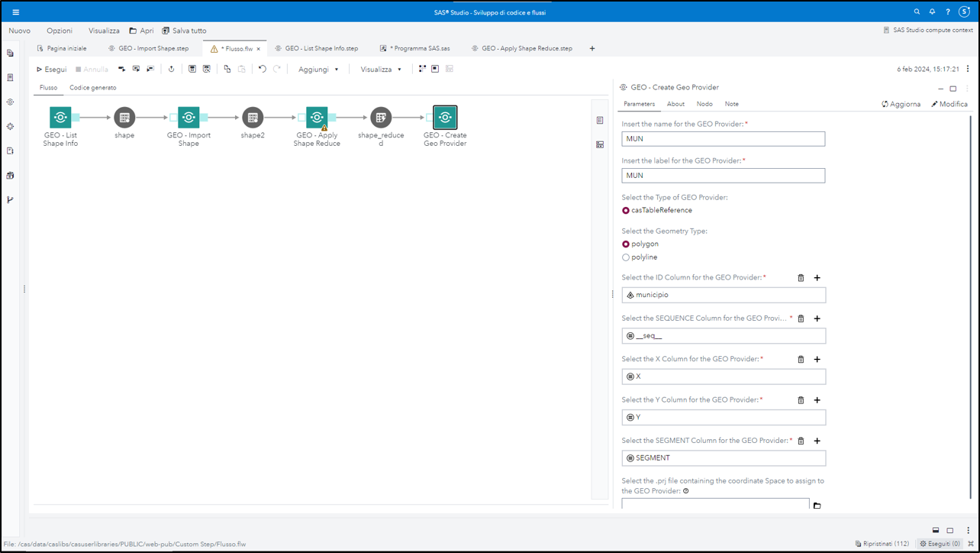Select the polygon geometry type
This screenshot has height=553, width=980.
pos(626,244)
